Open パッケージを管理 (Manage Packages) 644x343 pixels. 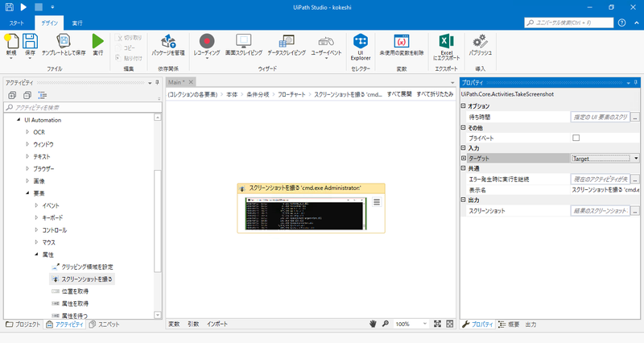pyautogui.click(x=168, y=45)
